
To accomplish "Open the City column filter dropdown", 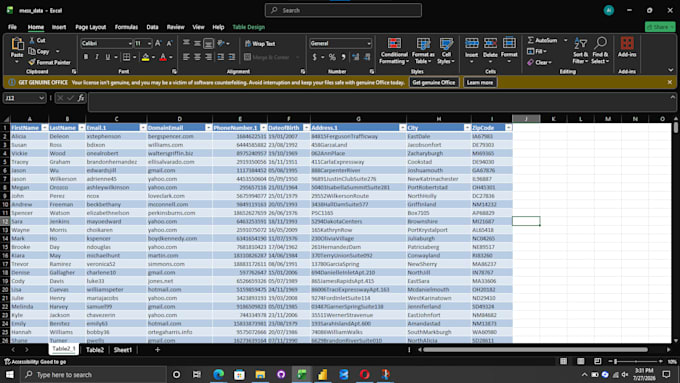I will 467,128.
